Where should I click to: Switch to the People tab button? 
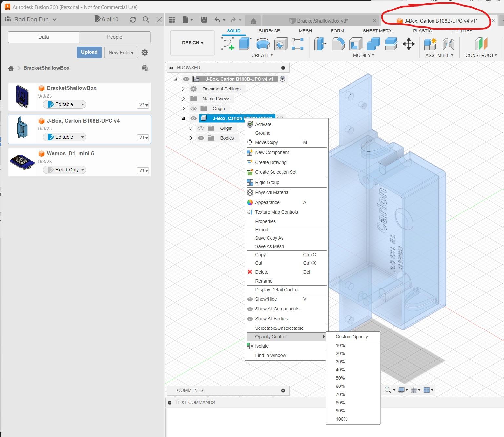coord(114,37)
